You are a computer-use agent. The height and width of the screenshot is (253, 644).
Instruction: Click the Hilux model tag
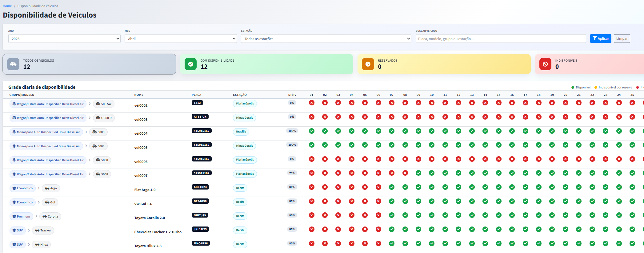tap(42, 245)
